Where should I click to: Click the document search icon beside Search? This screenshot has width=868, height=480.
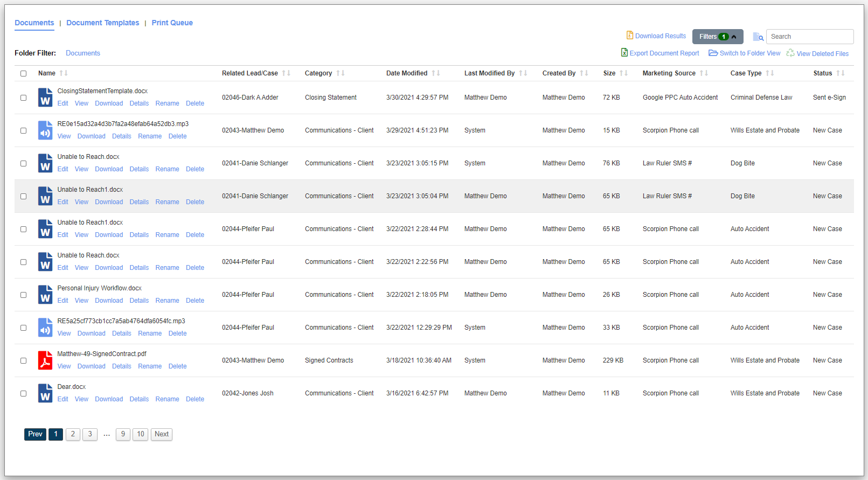[x=758, y=37]
